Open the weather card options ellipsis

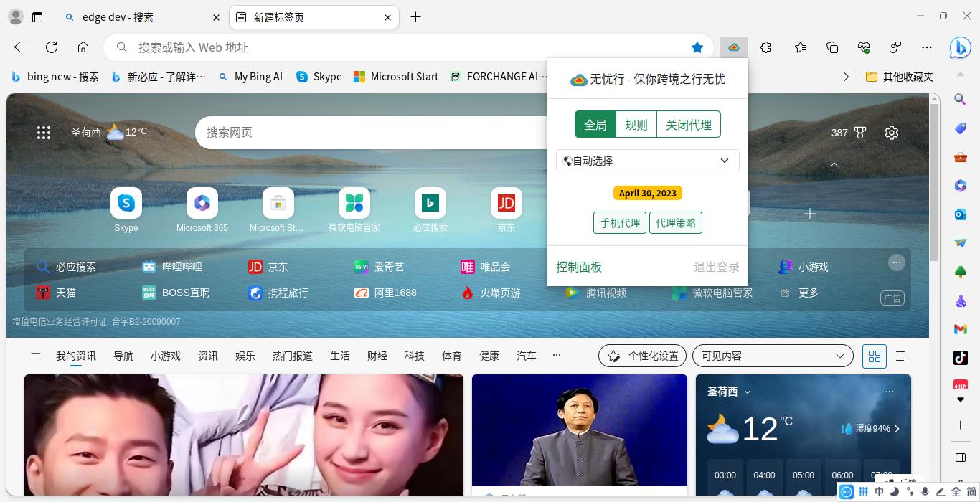[x=890, y=392]
